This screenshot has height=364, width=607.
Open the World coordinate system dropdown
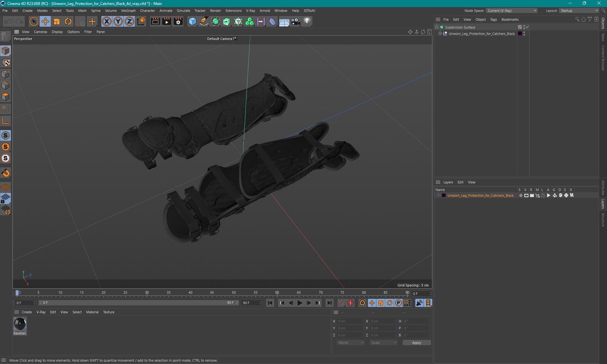[x=351, y=343]
